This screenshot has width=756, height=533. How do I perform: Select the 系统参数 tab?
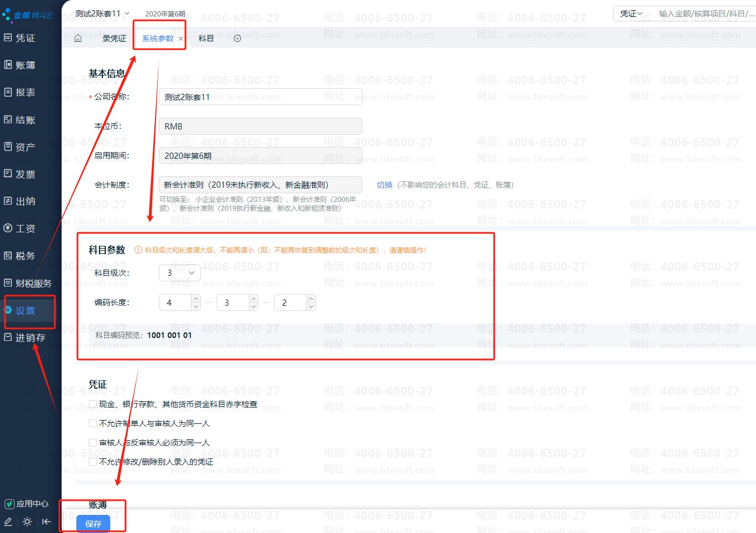pyautogui.click(x=158, y=38)
